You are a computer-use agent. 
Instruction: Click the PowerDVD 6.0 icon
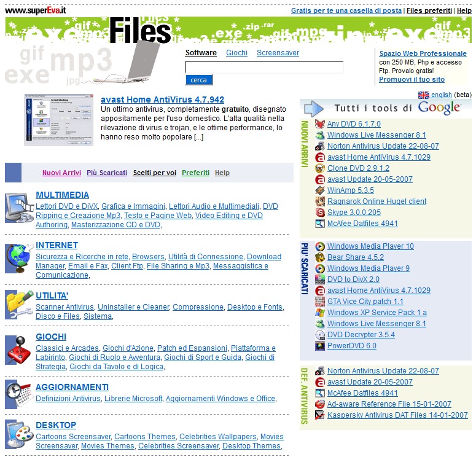pos(319,346)
